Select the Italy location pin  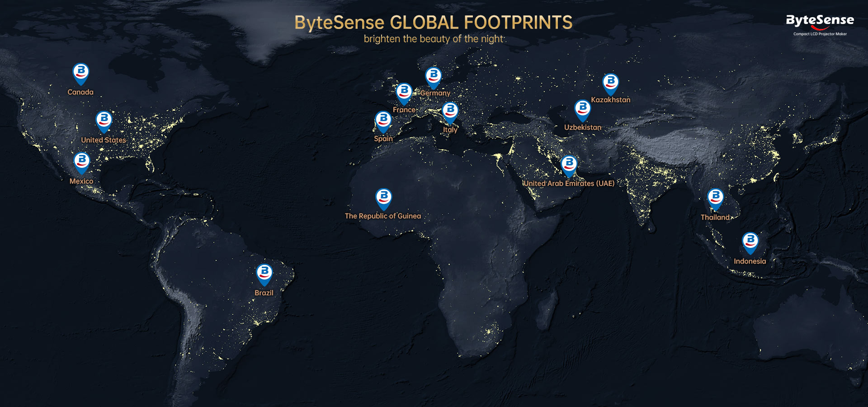pyautogui.click(x=450, y=112)
